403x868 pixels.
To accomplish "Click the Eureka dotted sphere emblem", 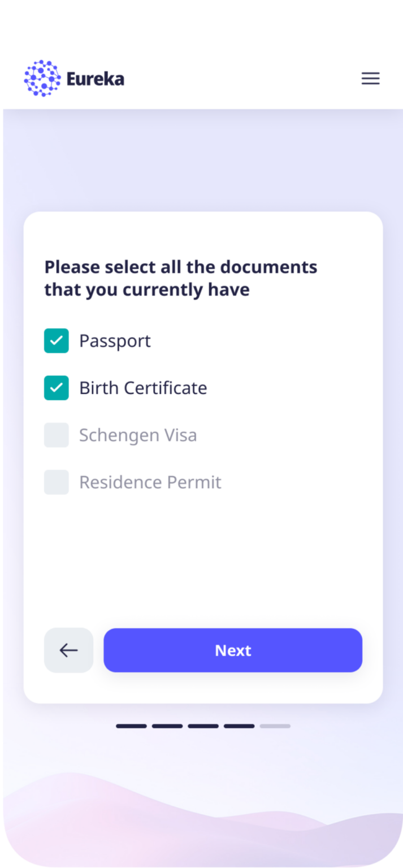I will point(42,77).
